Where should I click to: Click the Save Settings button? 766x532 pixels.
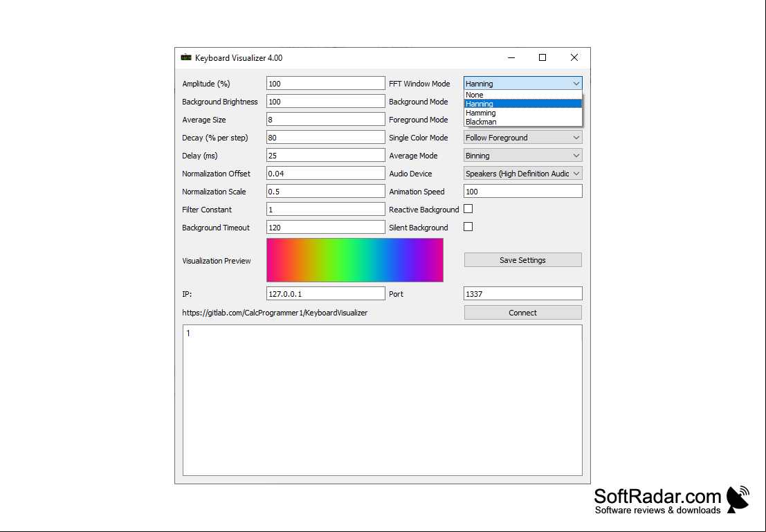[522, 260]
